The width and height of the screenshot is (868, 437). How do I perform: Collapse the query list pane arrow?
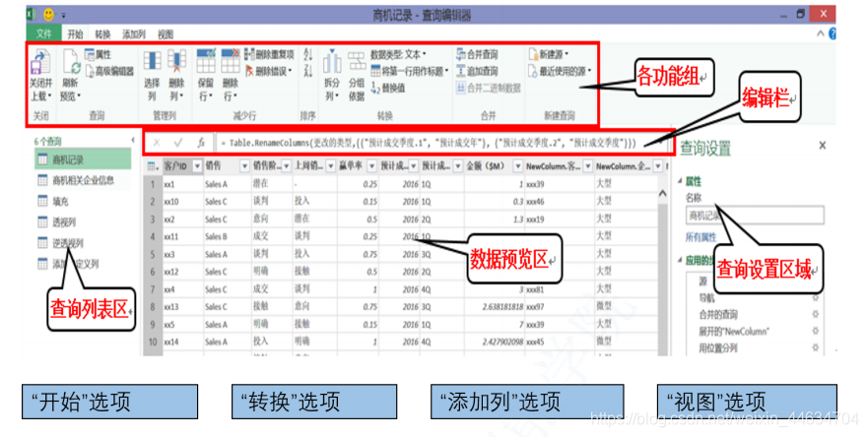point(133,141)
